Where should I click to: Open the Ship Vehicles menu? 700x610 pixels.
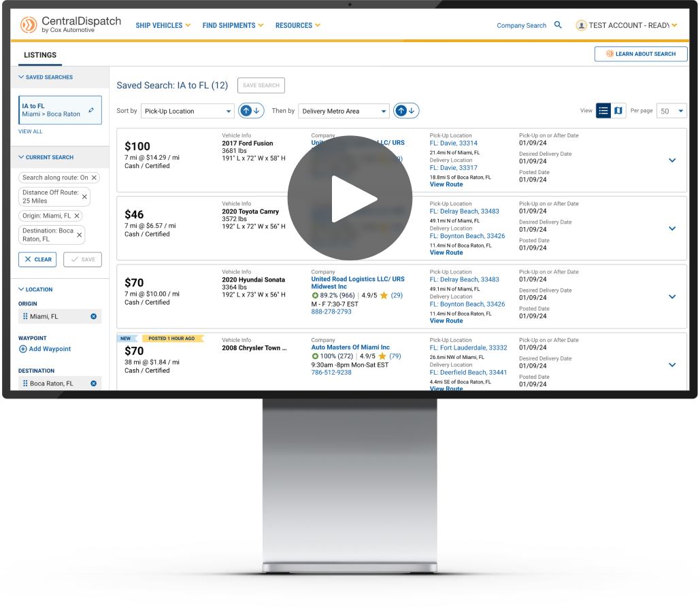tap(163, 26)
